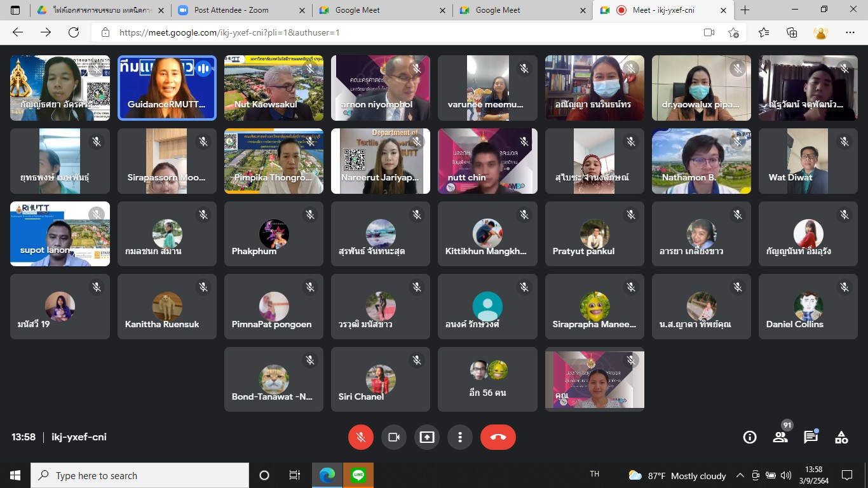Click the browser refresh button
The height and width of the screenshot is (488, 868).
[x=74, y=32]
